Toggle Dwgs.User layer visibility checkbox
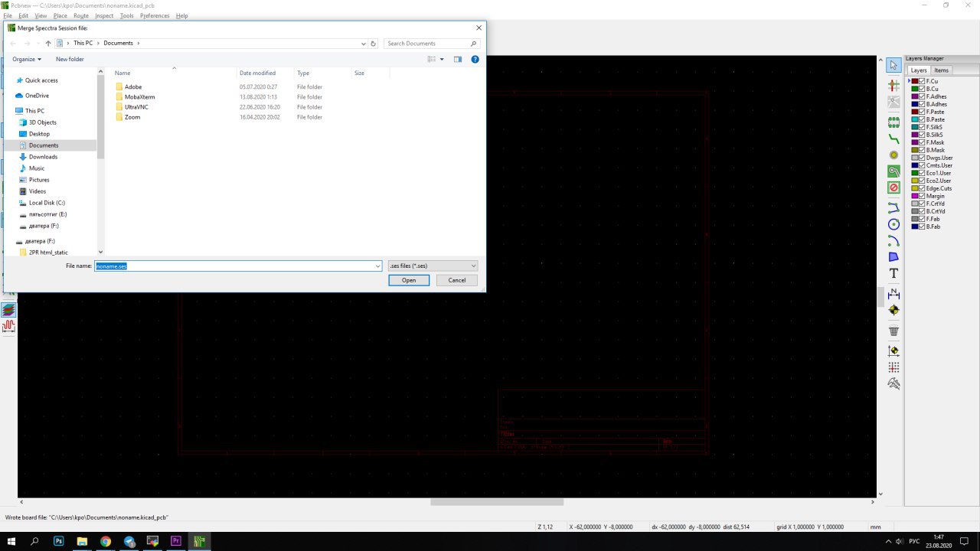 tap(922, 158)
